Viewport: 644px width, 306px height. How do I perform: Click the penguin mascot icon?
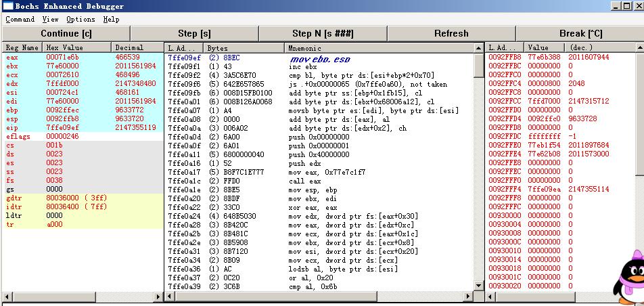click(630, 277)
